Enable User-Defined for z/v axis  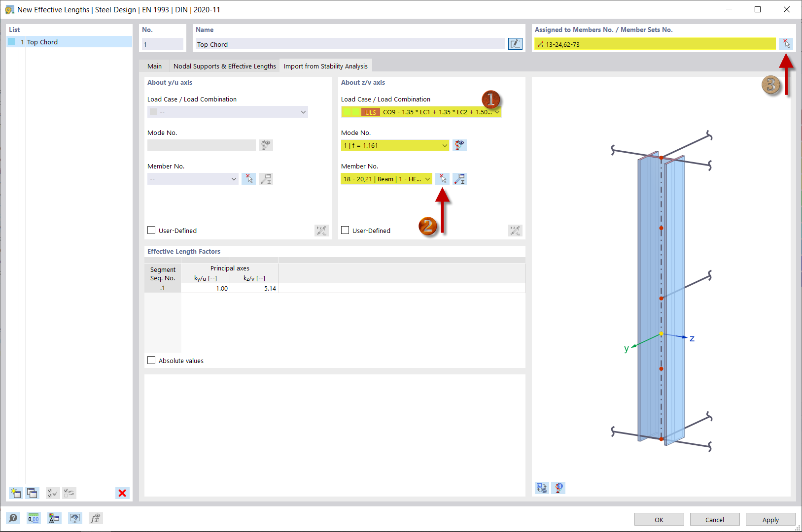[345, 230]
